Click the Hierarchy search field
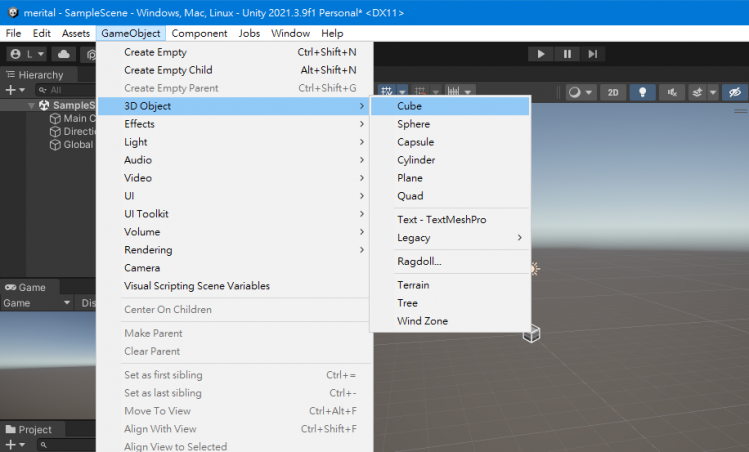The width and height of the screenshot is (749, 452). pyautogui.click(x=66, y=90)
